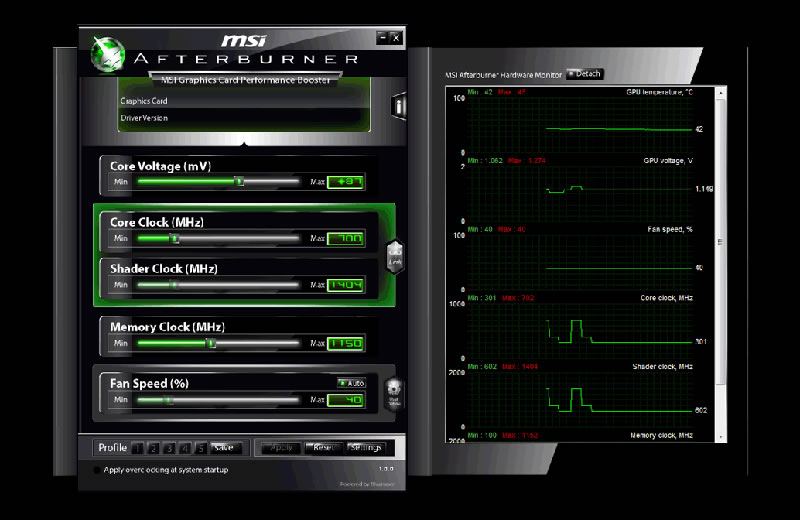Click the GPU voltage graph
Viewport: 800px width, 520px height.
(x=580, y=193)
